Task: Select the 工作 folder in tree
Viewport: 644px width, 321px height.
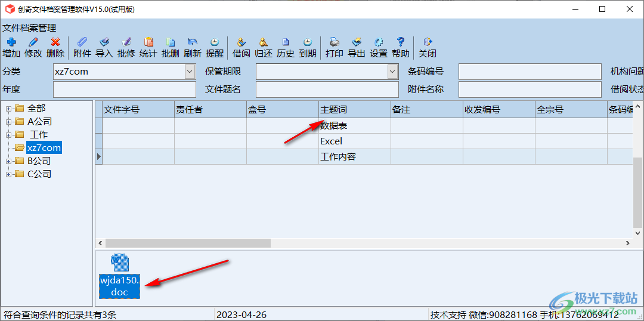Action: [x=39, y=135]
